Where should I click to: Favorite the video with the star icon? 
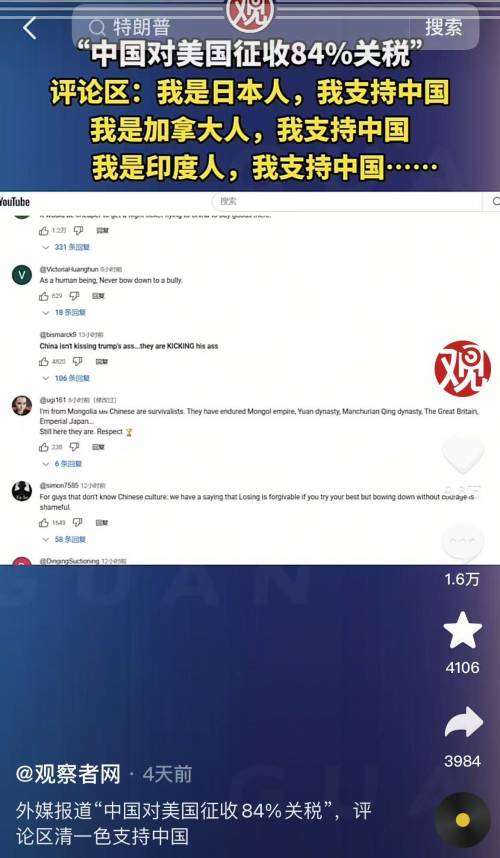coord(463,630)
